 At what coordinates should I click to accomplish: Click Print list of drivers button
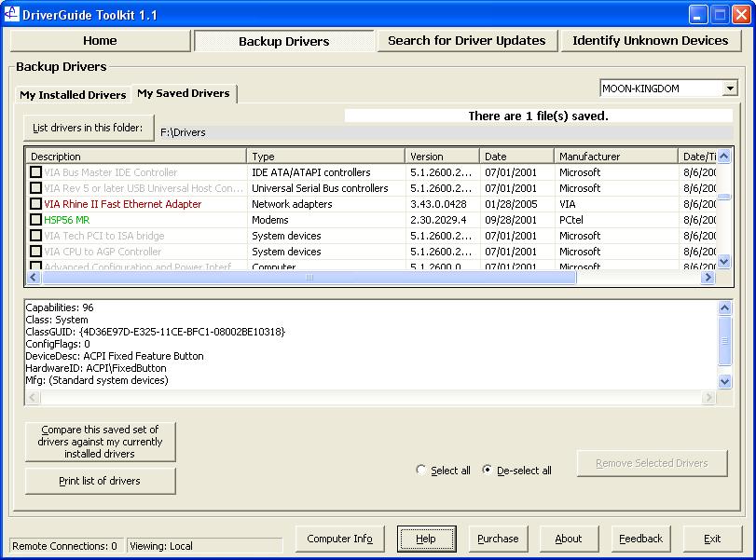pyautogui.click(x=101, y=481)
